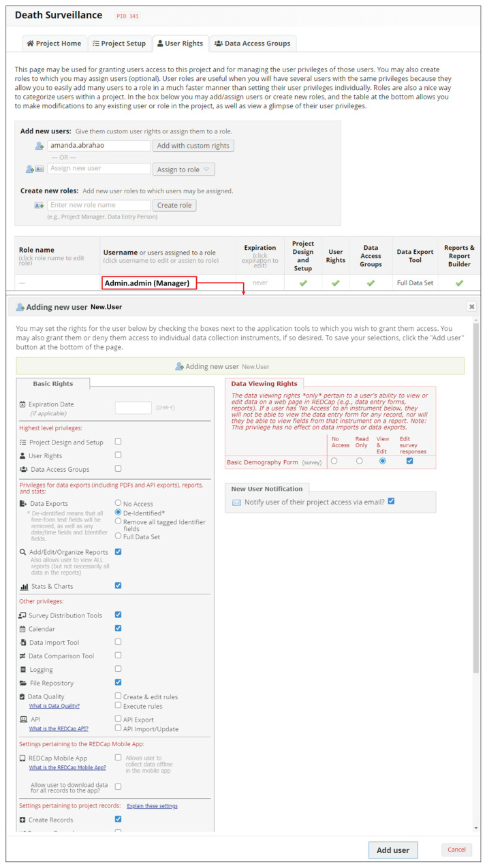Click the Expiration Date calendar icon
This screenshot has height=868, width=487.
point(23,404)
